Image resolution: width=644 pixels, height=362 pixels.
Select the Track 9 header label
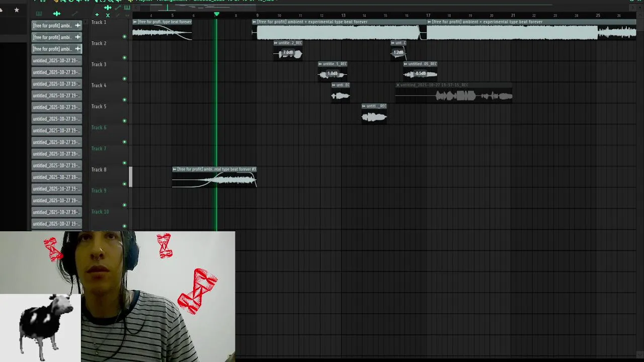click(99, 191)
